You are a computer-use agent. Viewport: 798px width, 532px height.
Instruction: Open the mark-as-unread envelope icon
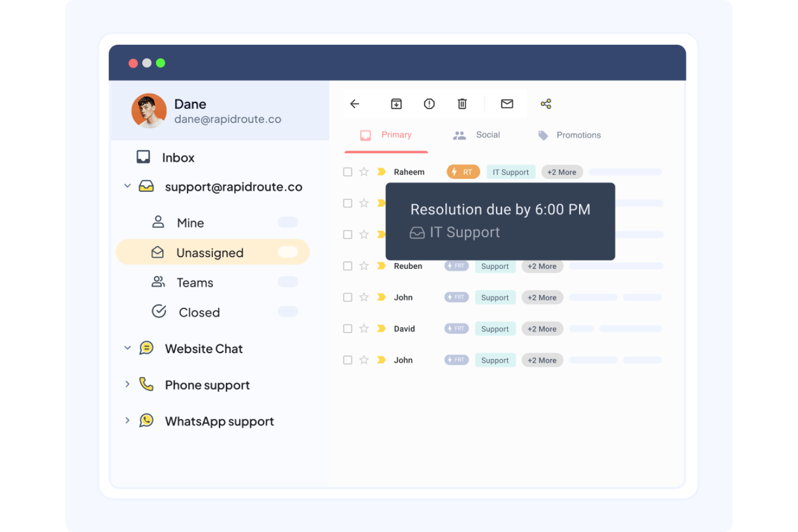point(506,103)
